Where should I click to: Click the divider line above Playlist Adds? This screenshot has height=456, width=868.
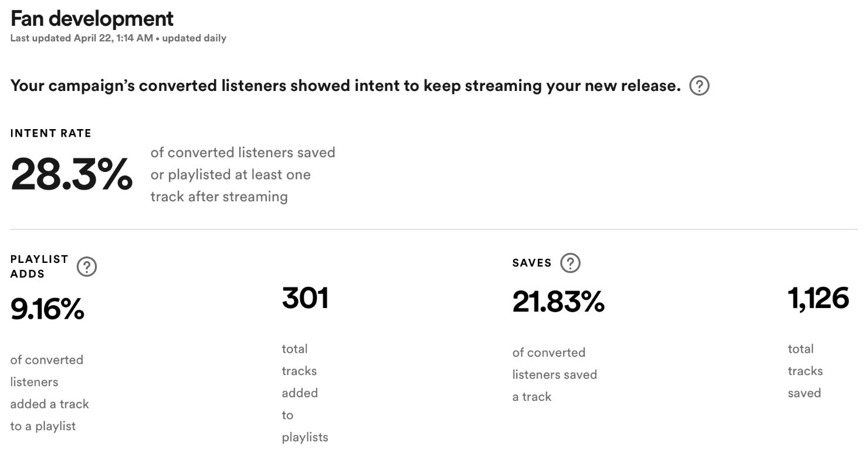[434, 229]
